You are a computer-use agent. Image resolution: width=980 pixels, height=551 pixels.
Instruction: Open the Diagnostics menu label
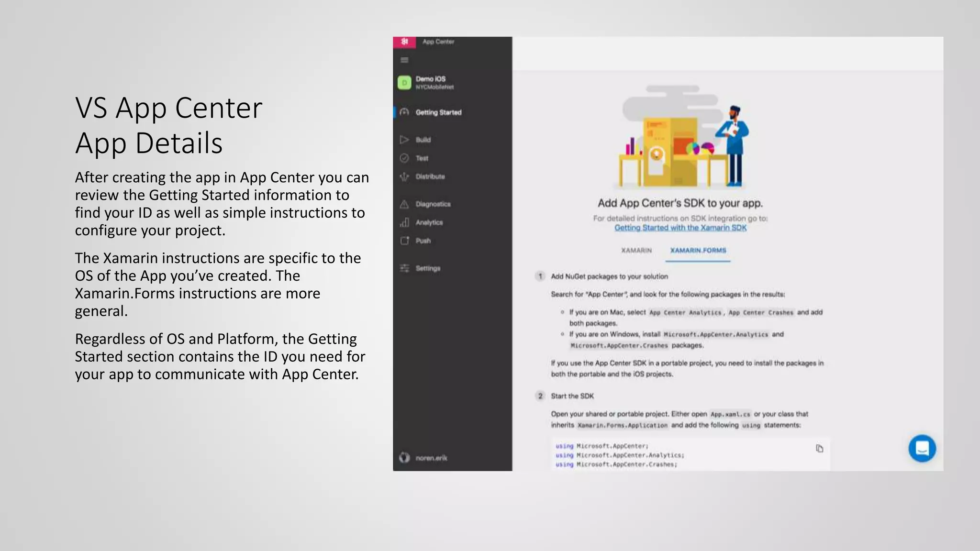pos(433,204)
